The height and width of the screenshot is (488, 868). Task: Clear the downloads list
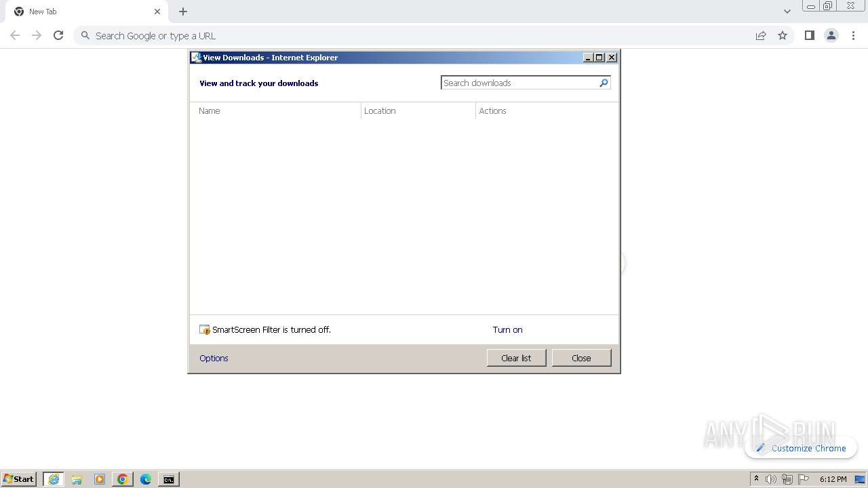pyautogui.click(x=516, y=358)
